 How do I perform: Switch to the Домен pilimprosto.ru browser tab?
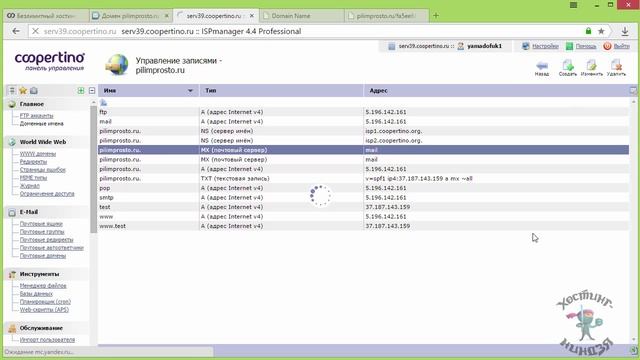[130, 16]
